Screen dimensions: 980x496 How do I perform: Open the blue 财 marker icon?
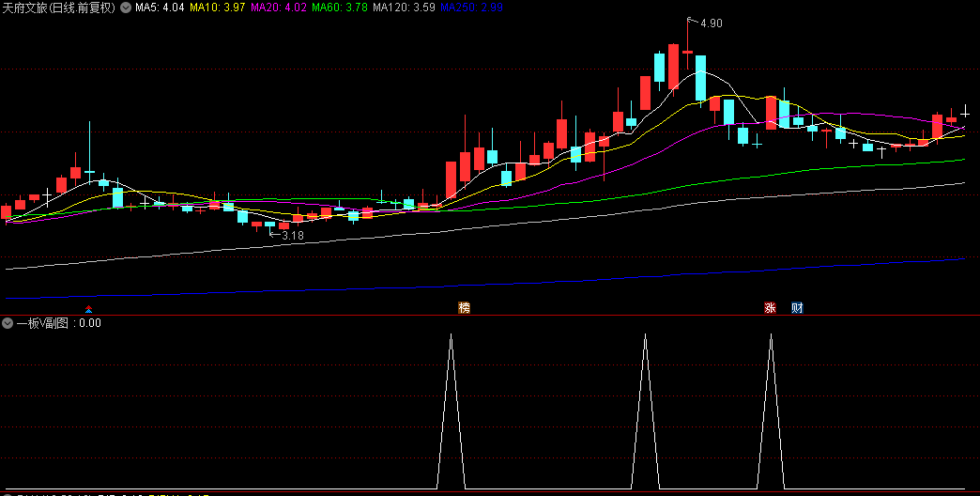pos(797,308)
